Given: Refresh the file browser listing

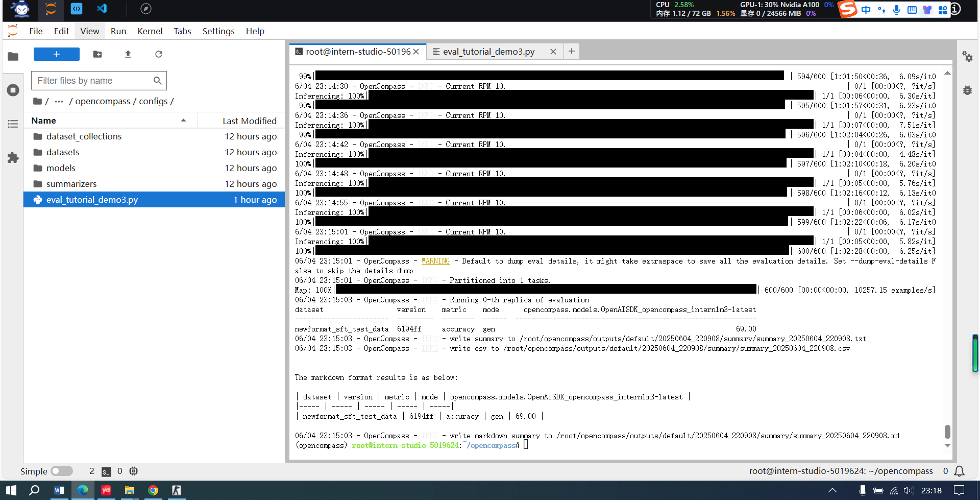Looking at the screenshot, I should tap(158, 54).
